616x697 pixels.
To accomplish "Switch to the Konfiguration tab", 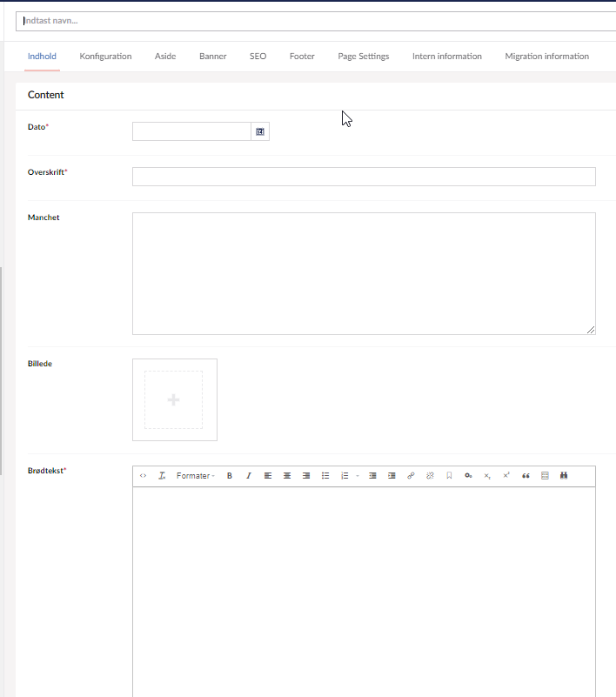I will coord(105,57).
